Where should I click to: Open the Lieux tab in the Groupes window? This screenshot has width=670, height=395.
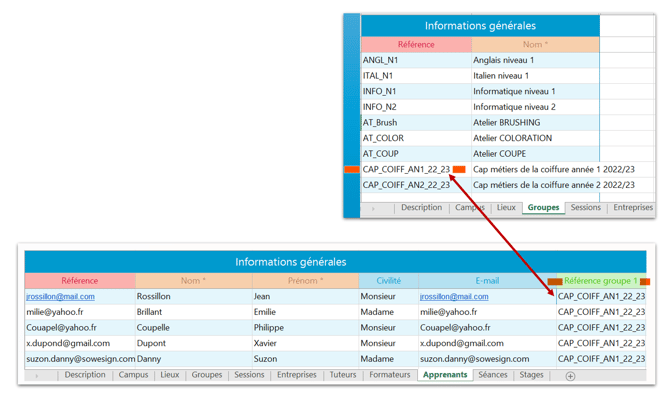506,207
